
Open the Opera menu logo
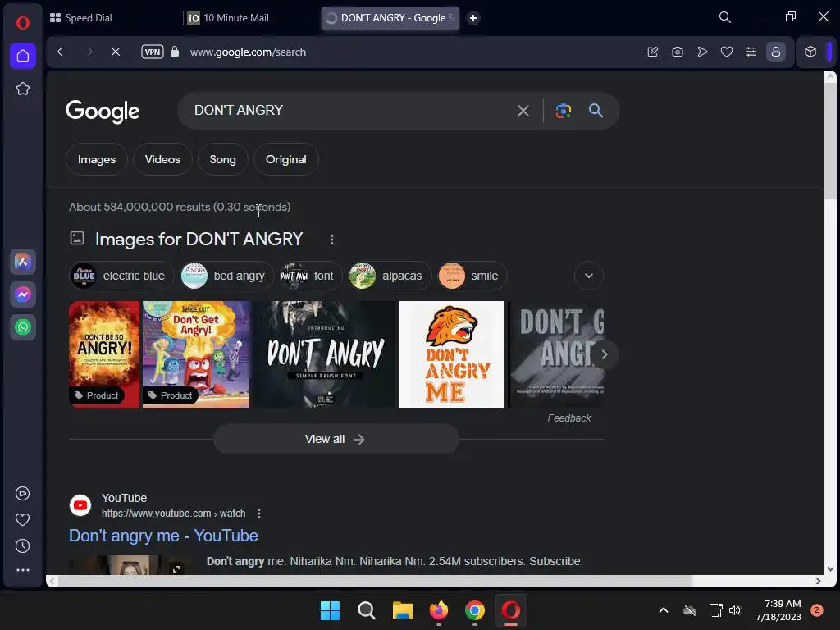tap(22, 22)
